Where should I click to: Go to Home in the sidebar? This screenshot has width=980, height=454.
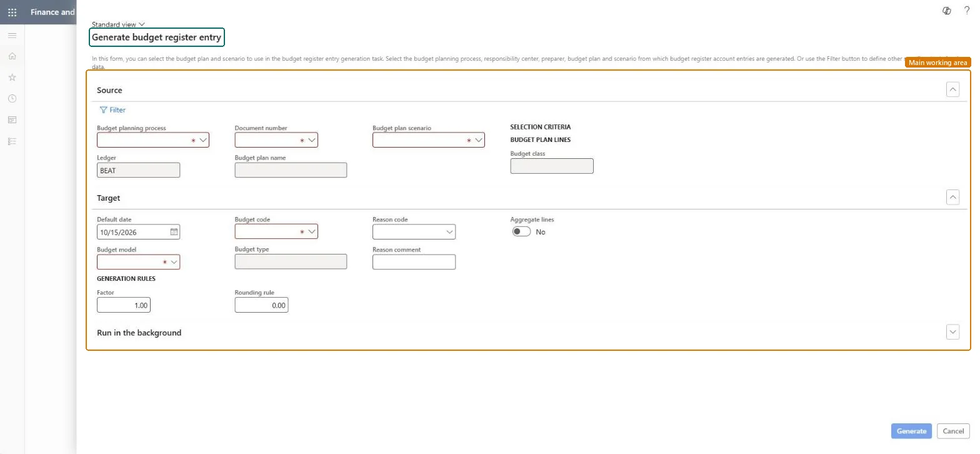(x=12, y=56)
